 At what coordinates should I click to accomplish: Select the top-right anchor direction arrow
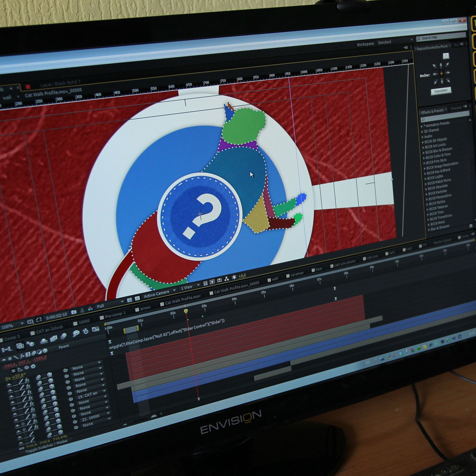click(x=447, y=65)
